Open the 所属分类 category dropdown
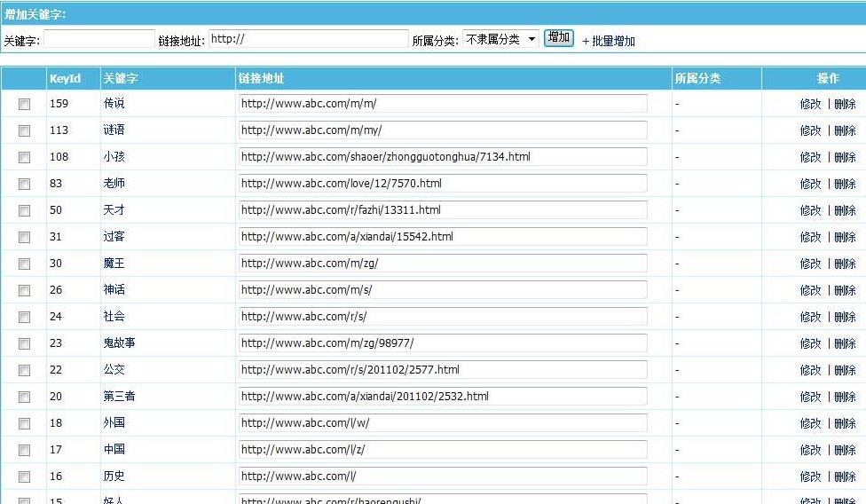The width and height of the screenshot is (866, 504). click(500, 39)
